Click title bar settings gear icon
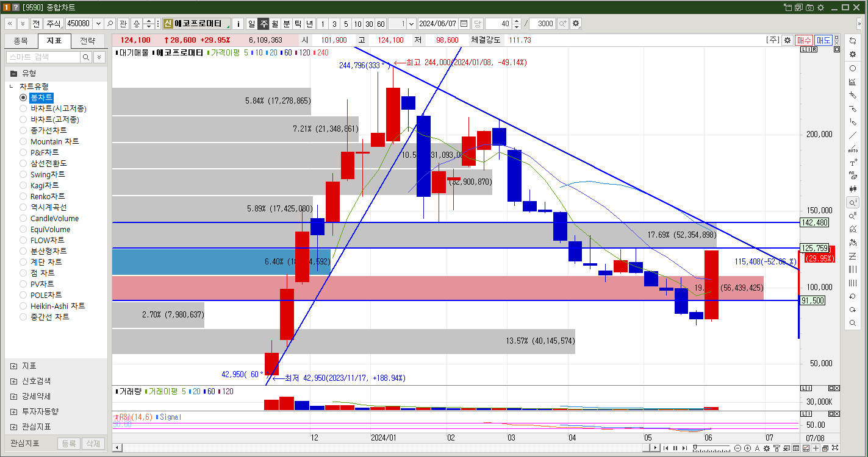Screen dimensions: 868x457 (x=820, y=7)
